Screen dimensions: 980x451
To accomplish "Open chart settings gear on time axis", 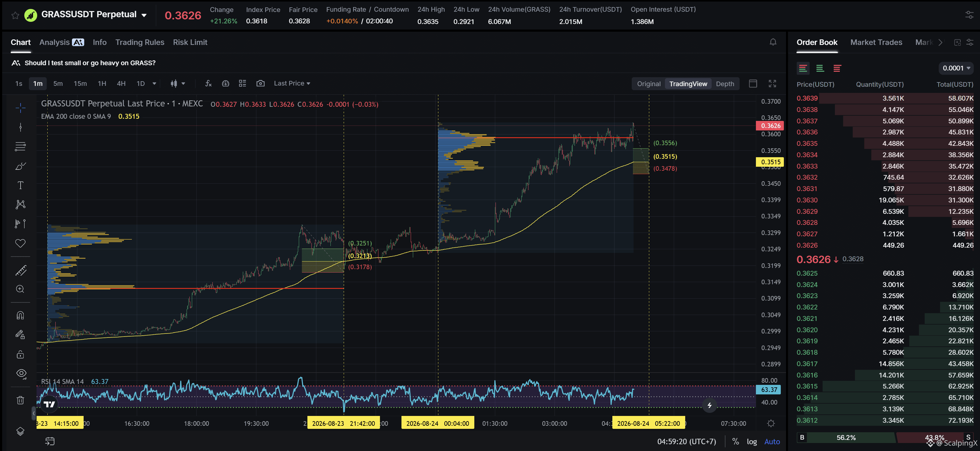I will (771, 423).
